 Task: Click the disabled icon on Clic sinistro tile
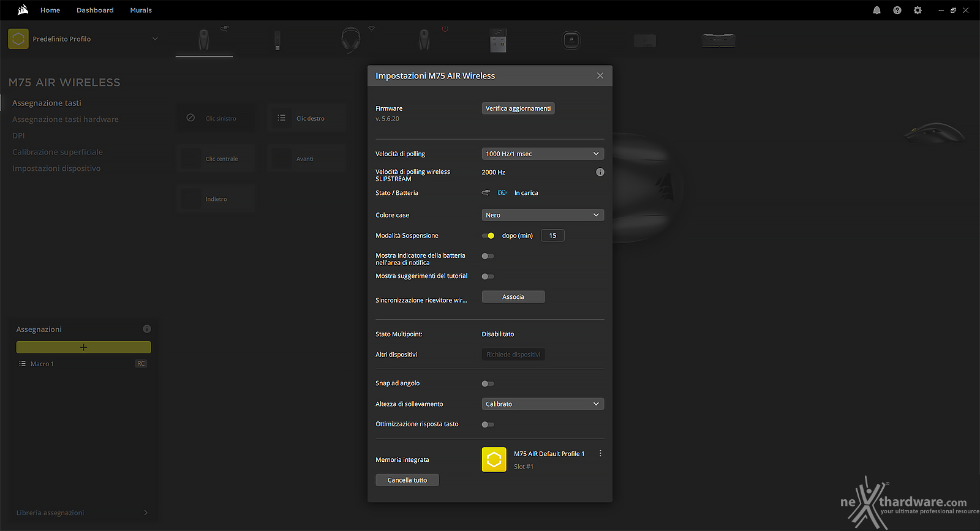[x=190, y=118]
